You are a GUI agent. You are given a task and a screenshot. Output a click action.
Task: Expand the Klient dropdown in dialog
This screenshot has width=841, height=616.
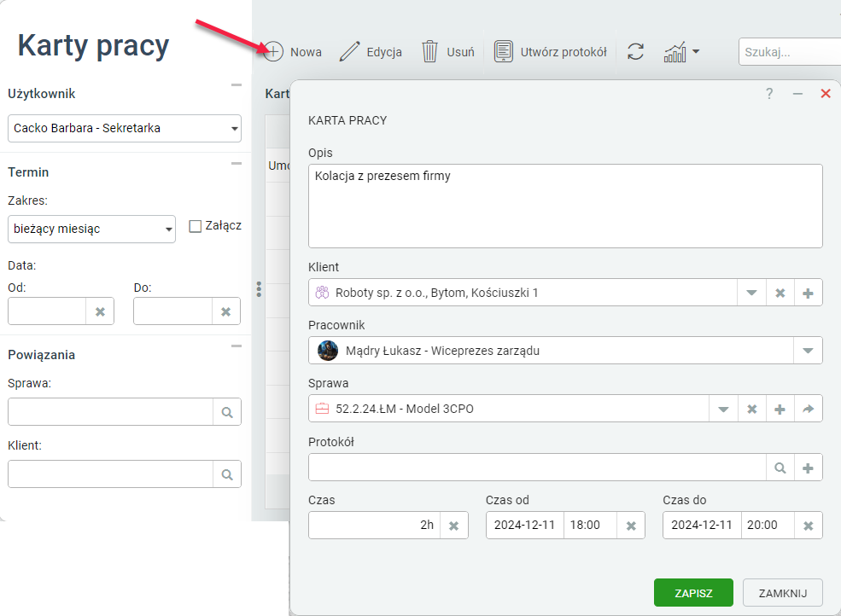pyautogui.click(x=751, y=293)
